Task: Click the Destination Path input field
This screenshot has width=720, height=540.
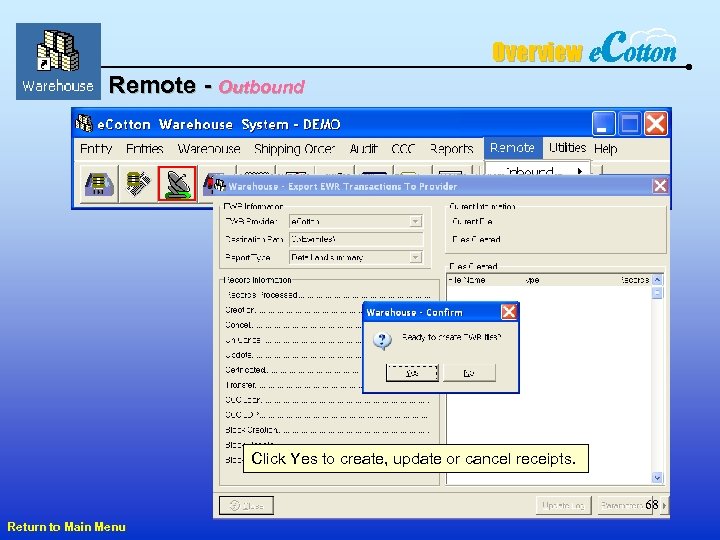Action: [x=356, y=239]
